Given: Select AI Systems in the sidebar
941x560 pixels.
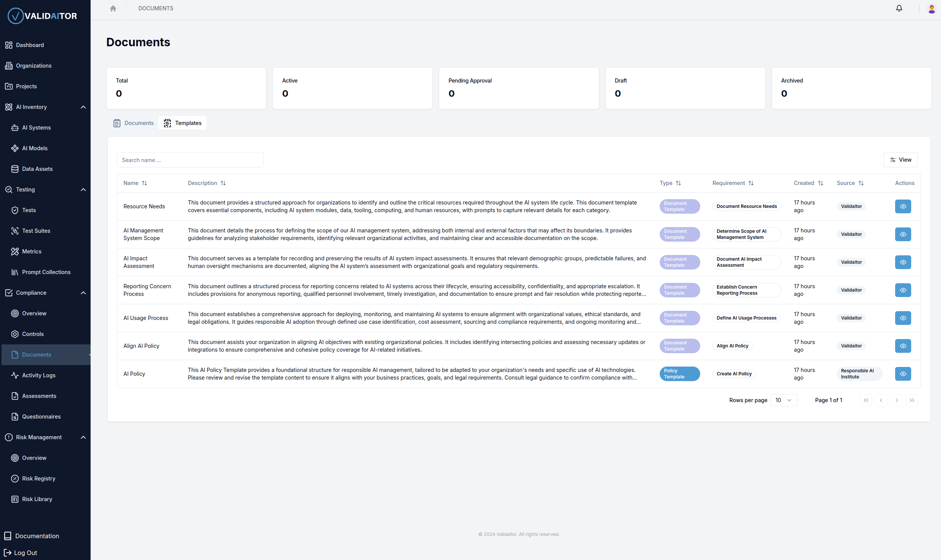Looking at the screenshot, I should tap(36, 127).
